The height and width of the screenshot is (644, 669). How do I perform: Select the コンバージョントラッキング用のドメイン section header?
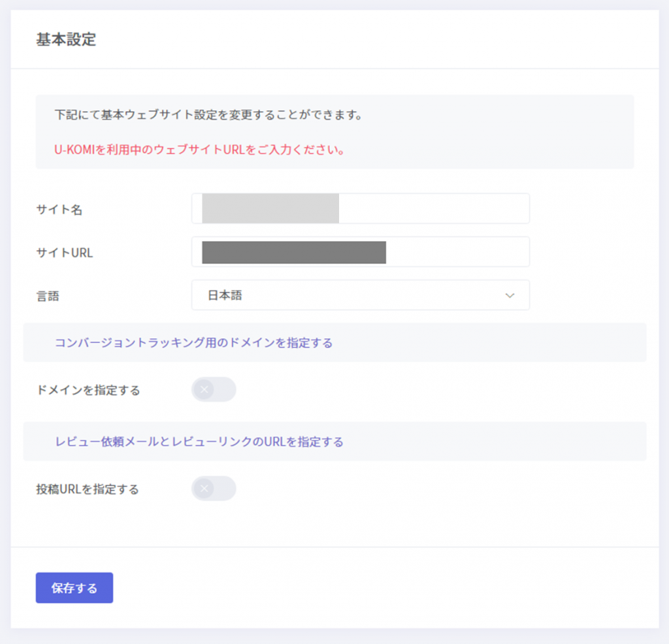coord(193,343)
